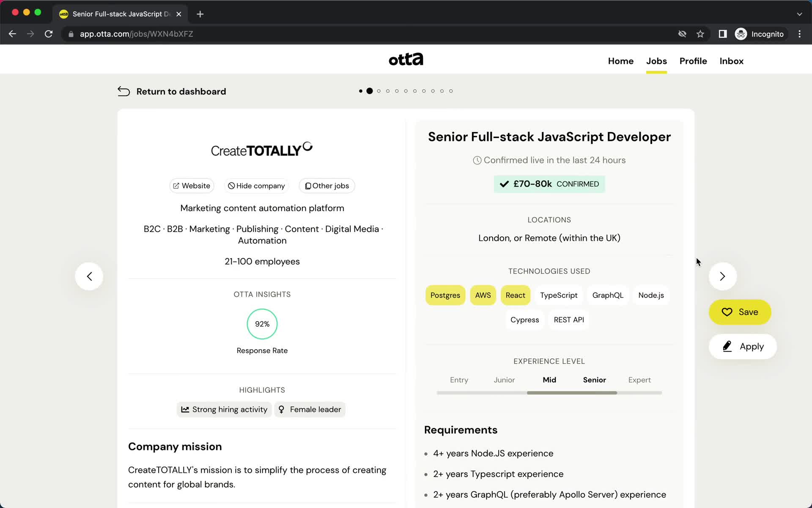Click the pen icon on Apply button

click(727, 347)
